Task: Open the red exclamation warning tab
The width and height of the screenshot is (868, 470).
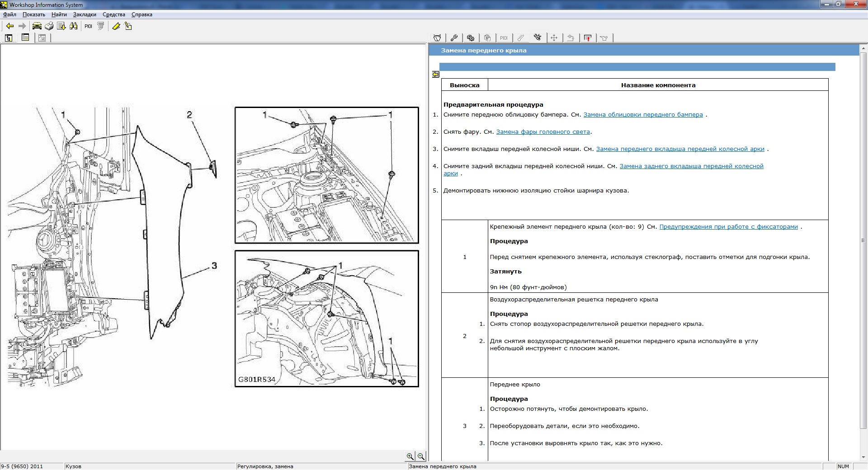Action: [588, 38]
